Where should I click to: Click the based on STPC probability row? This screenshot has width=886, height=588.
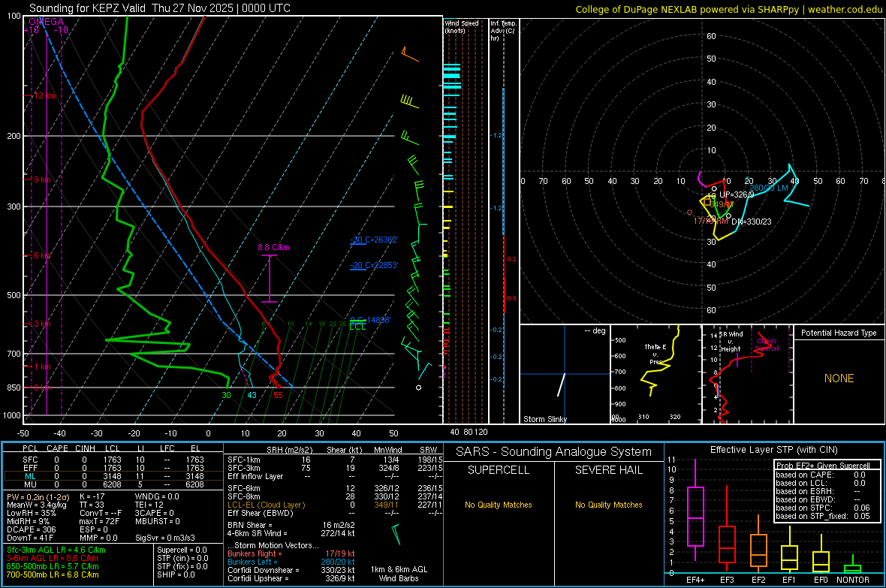point(823,508)
